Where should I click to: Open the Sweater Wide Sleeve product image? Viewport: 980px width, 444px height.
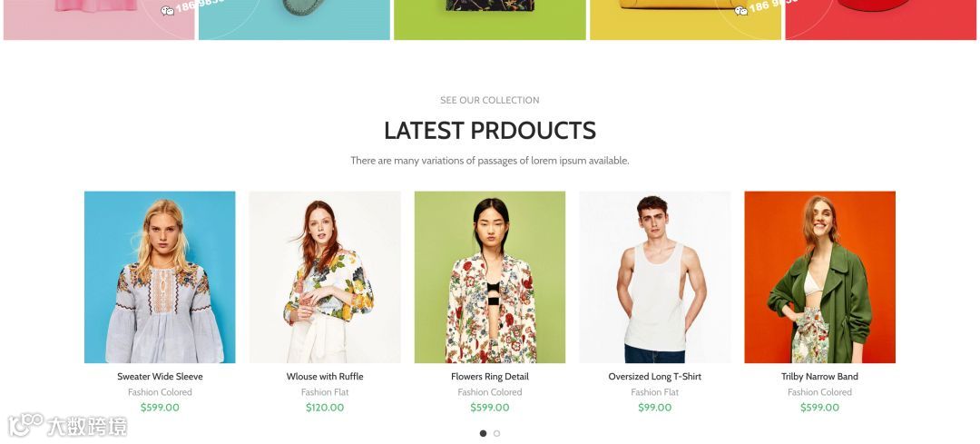coord(160,277)
